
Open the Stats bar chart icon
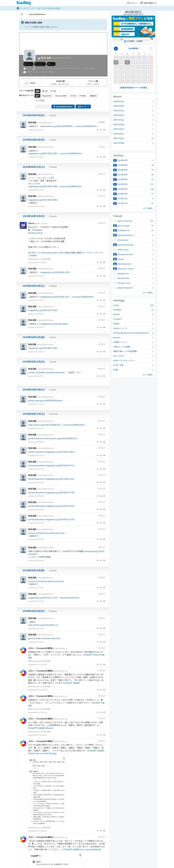click(x=26, y=83)
